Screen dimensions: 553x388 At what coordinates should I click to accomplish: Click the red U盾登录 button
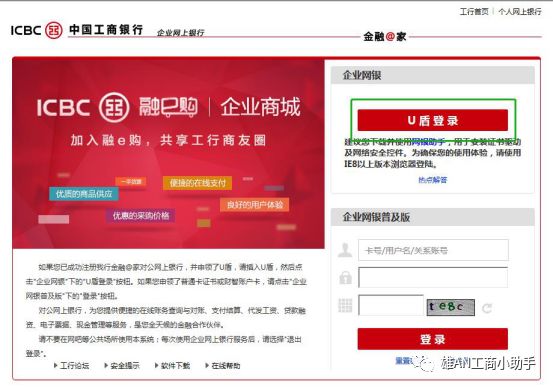433,120
